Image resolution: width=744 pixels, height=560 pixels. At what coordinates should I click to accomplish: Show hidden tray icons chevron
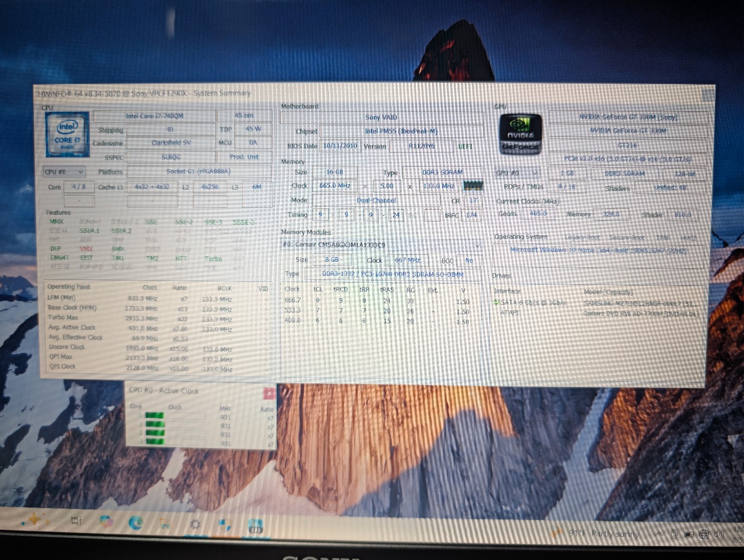[x=658, y=534]
